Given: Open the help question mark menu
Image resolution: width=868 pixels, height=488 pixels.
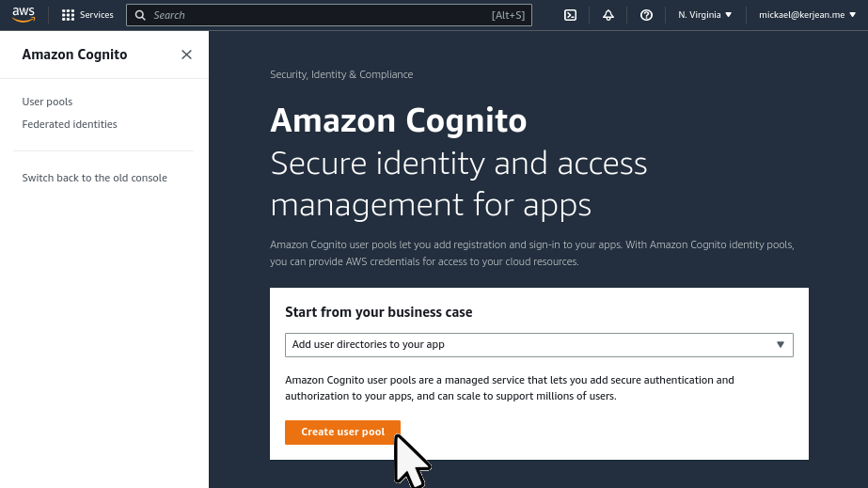Looking at the screenshot, I should pos(646,15).
